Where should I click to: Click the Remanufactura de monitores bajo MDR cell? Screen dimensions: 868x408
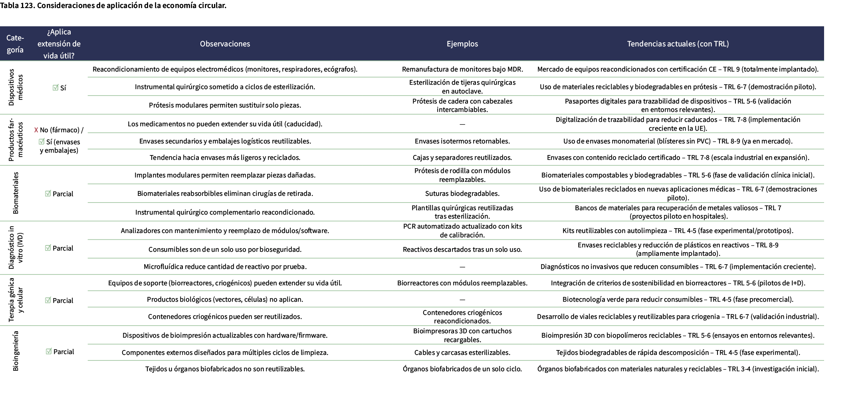(x=462, y=70)
